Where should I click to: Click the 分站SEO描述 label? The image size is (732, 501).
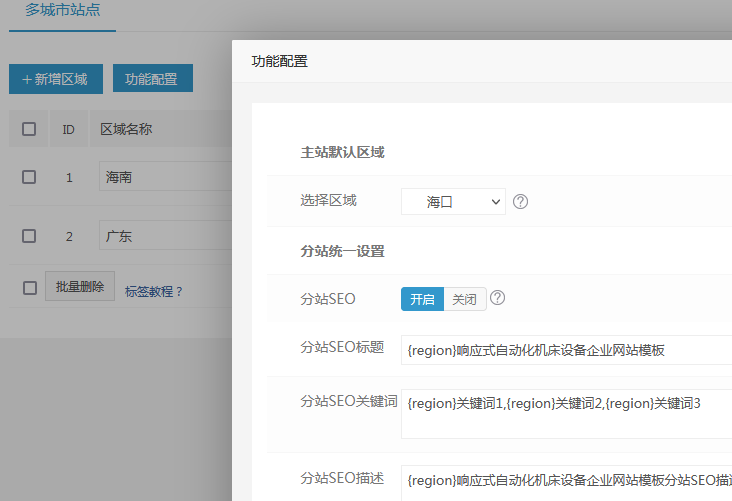[342, 478]
